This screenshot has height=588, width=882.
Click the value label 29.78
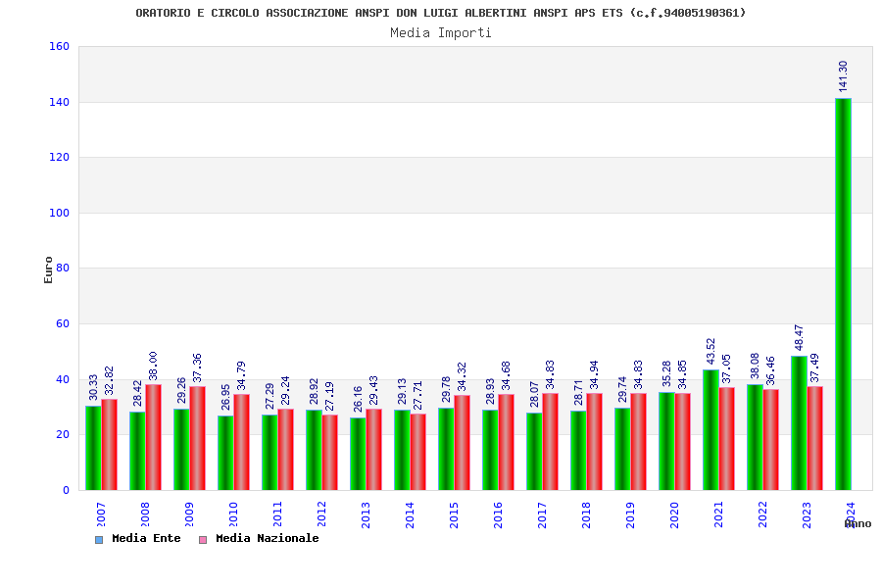tap(446, 389)
